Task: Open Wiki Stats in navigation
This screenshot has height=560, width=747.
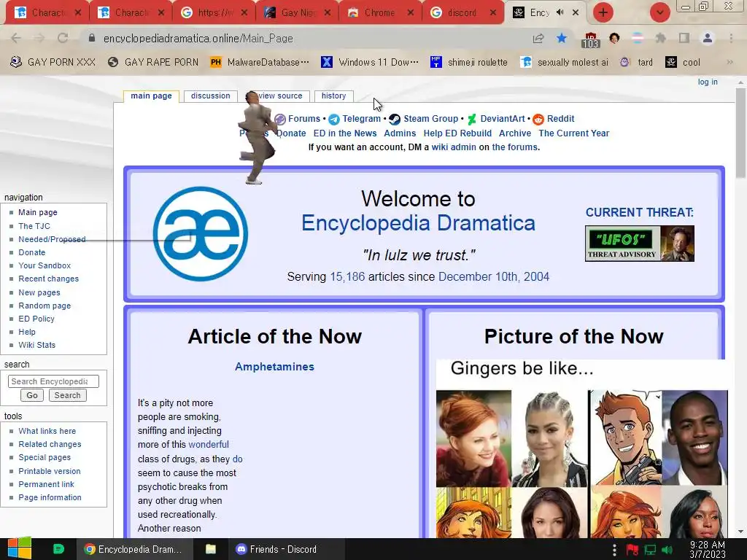Action: (36, 345)
